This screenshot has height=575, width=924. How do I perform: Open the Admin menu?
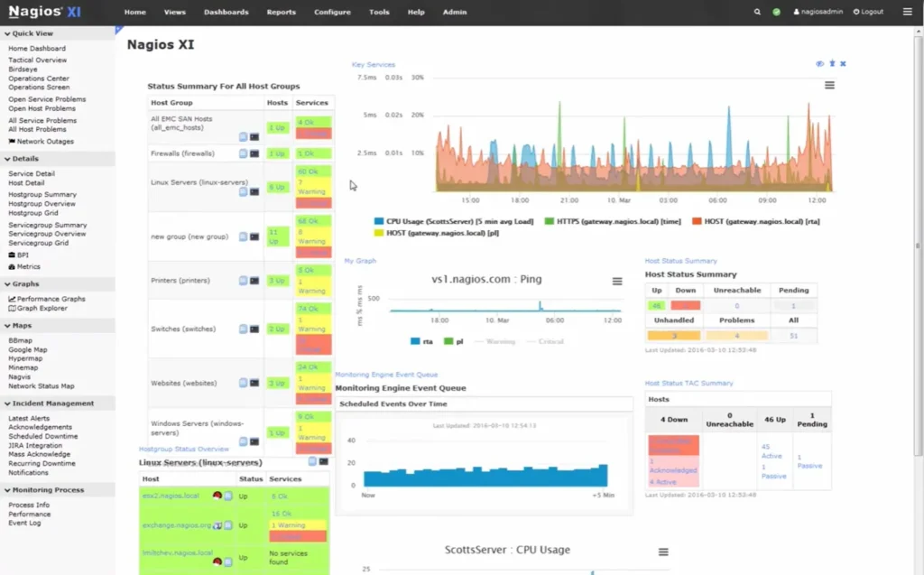[455, 12]
